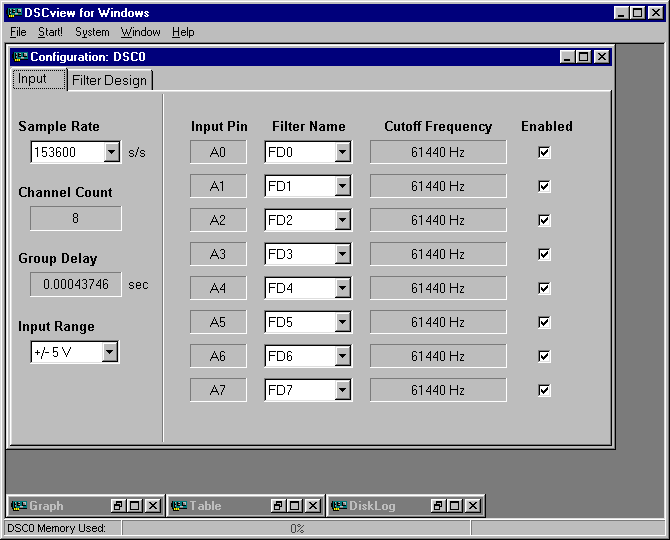Restore the minimized Graph window

[118, 506]
